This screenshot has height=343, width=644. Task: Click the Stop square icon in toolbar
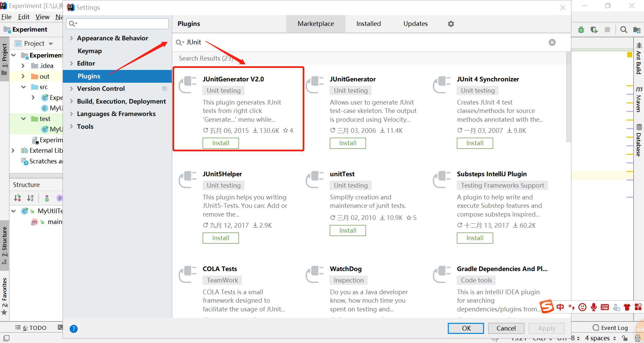point(607,30)
